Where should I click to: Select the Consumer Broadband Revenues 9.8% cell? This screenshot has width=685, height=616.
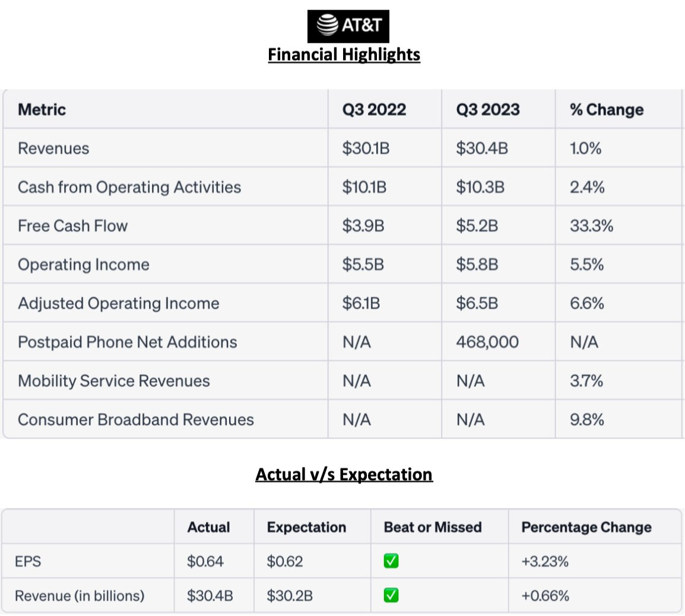pyautogui.click(x=586, y=420)
